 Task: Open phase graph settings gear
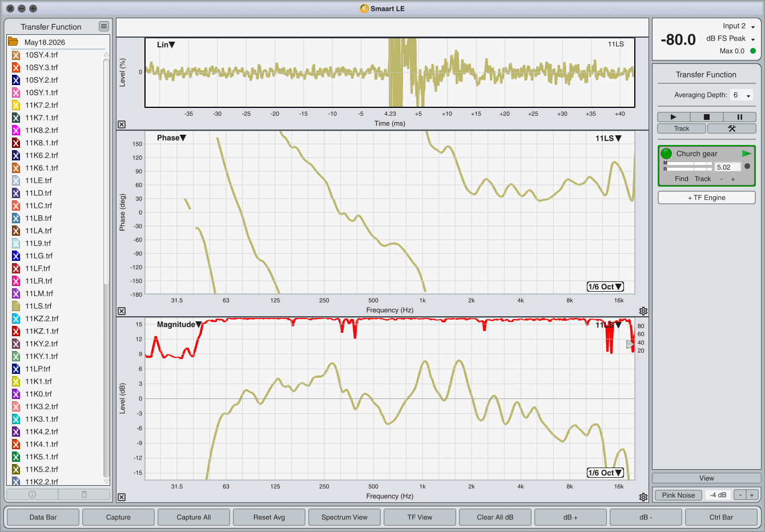coord(643,311)
